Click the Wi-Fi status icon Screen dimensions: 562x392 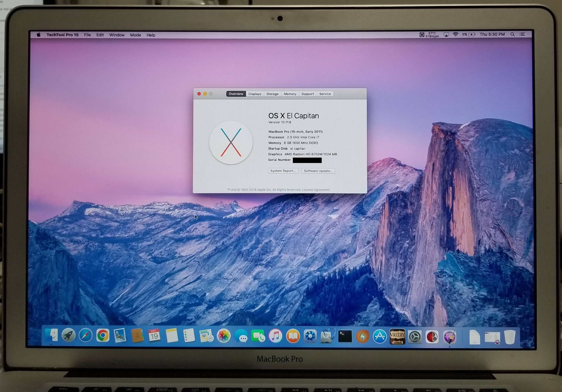[455, 34]
